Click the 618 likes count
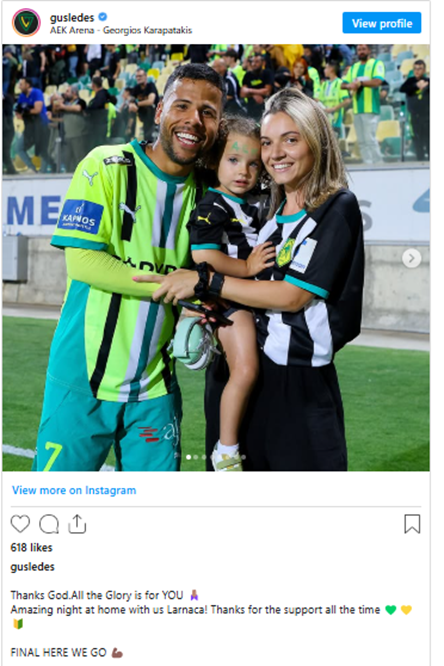Image resolution: width=444 pixels, height=666 pixels. [x=31, y=547]
